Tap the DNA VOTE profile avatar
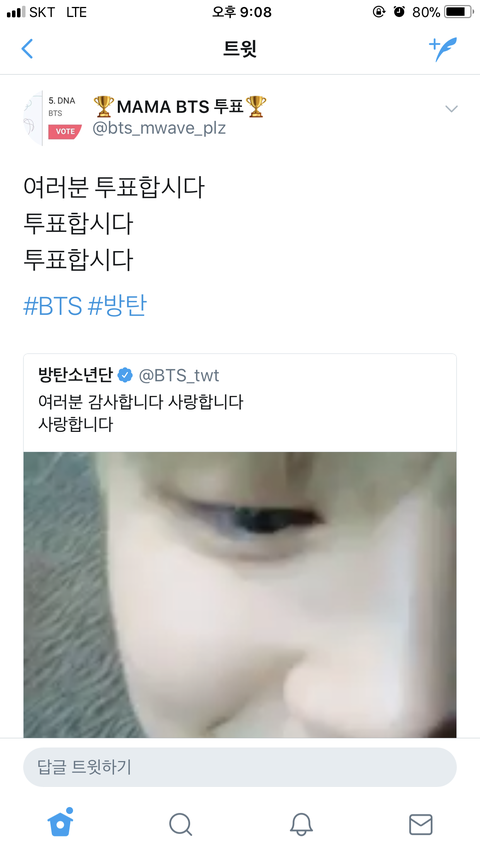This screenshot has height=853, width=480. [53, 118]
